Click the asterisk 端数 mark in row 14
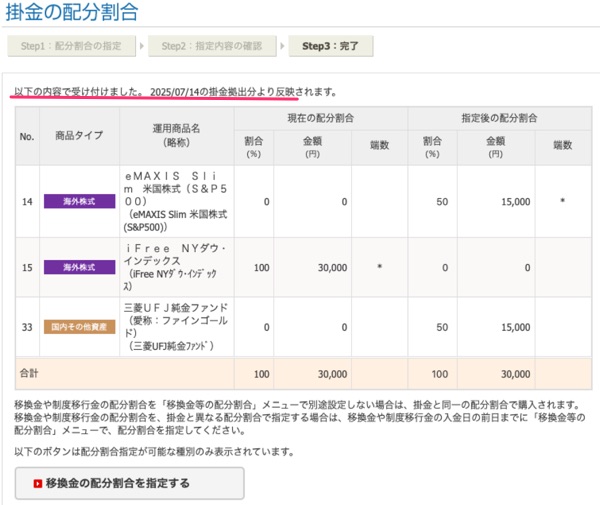Viewport: 600px width, 505px height. (x=562, y=201)
